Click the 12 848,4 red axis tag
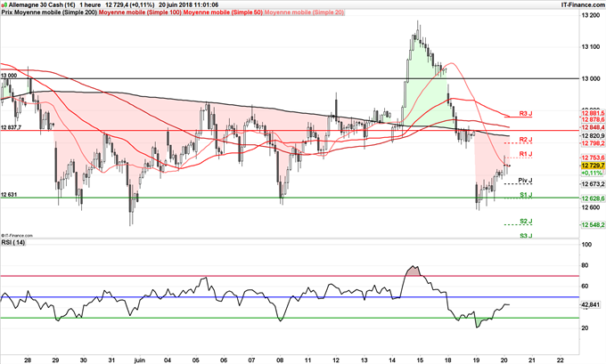The width and height of the screenshot is (606, 364). [594, 127]
